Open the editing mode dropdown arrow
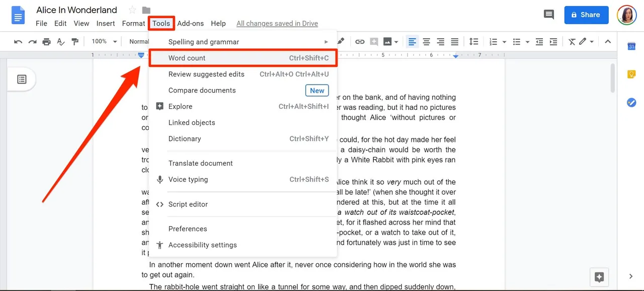This screenshot has height=291, width=644. (x=592, y=42)
